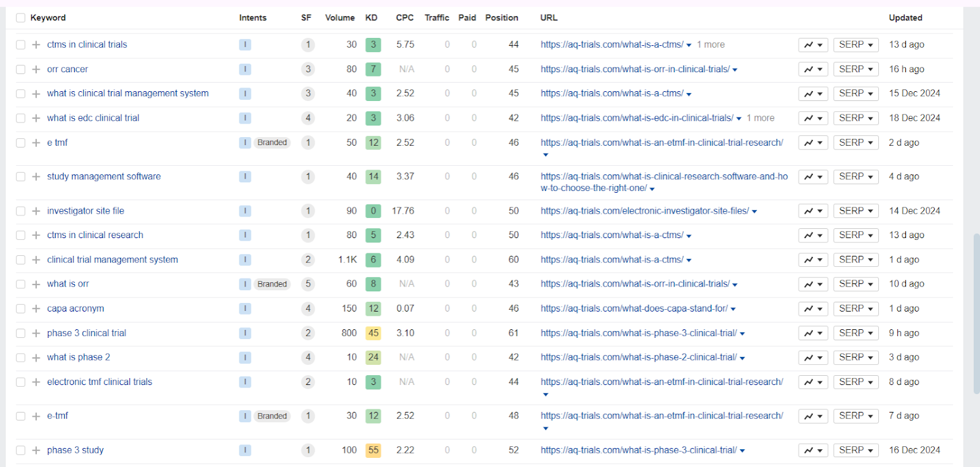Click plus icon next to 'what is phase 2'
The height and width of the screenshot is (467, 980).
[36, 357]
